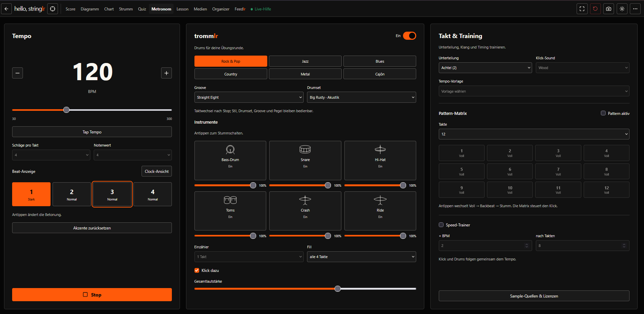The image size is (644, 314).
Task: Open the Fill dropdown alle 4 Takte
Action: tap(362, 256)
